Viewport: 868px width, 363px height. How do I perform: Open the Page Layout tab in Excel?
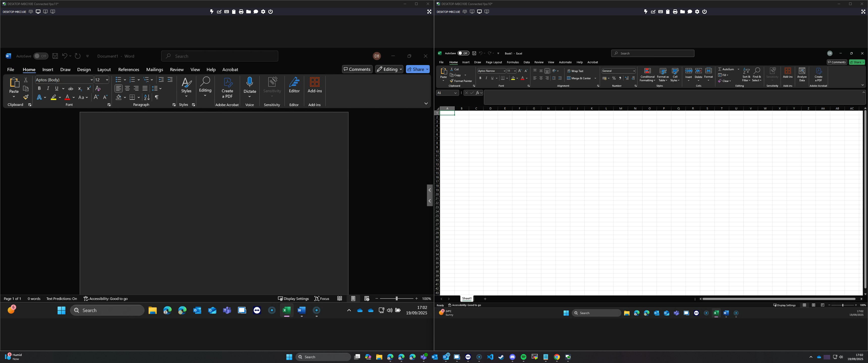[x=494, y=62]
